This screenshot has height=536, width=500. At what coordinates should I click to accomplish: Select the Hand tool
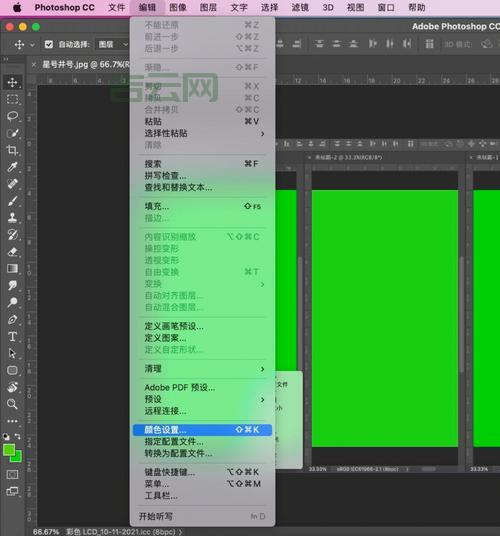[x=13, y=387]
